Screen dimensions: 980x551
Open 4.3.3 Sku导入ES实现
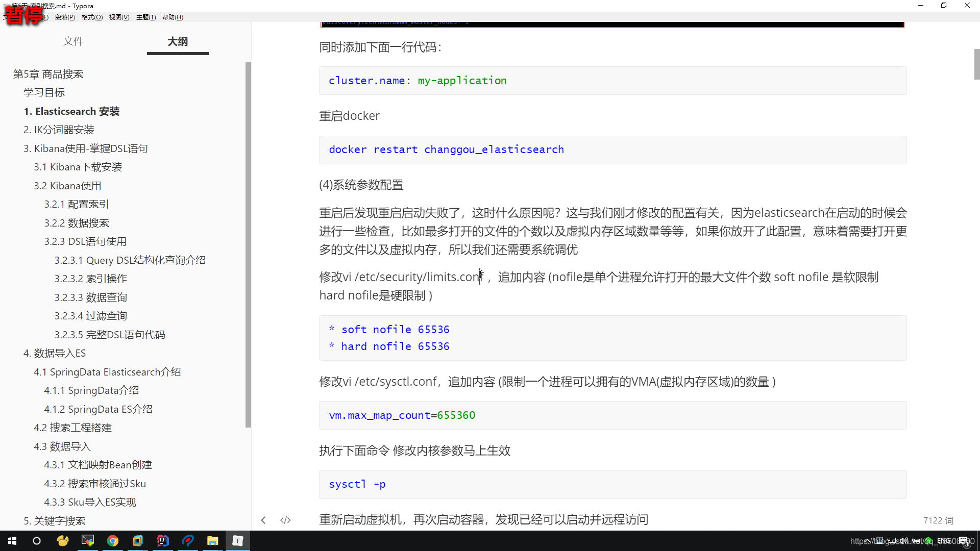pos(90,502)
